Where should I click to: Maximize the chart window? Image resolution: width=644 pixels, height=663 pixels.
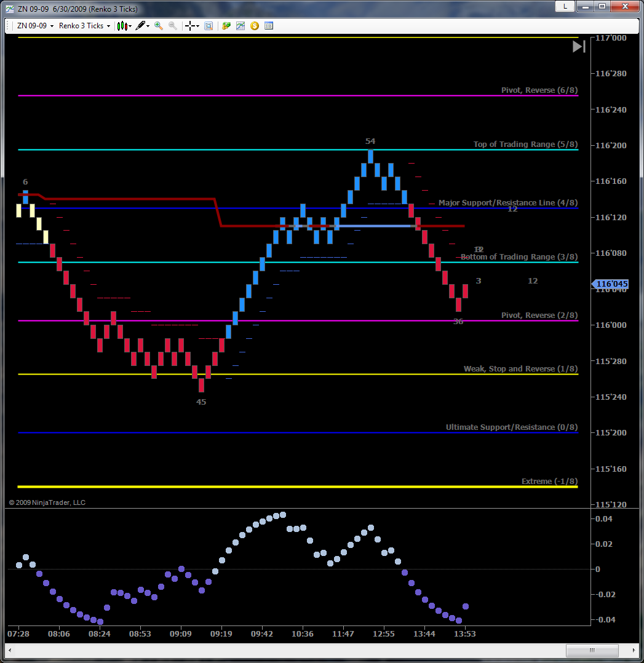[x=602, y=6]
